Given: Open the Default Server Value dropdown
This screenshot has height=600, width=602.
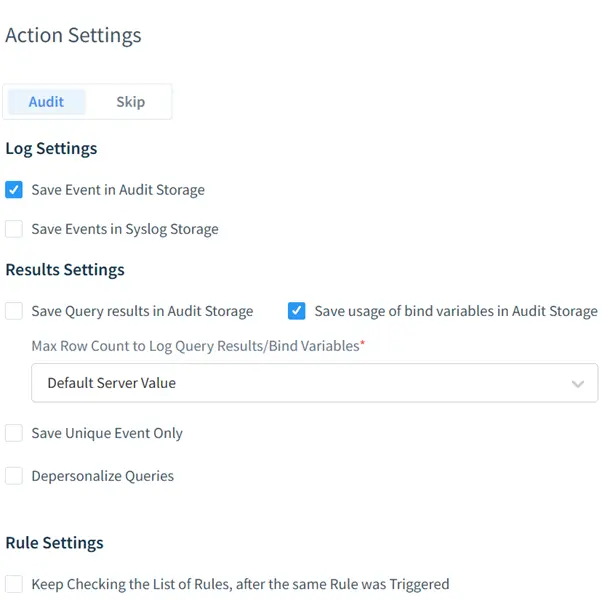Looking at the screenshot, I should pyautogui.click(x=314, y=383).
